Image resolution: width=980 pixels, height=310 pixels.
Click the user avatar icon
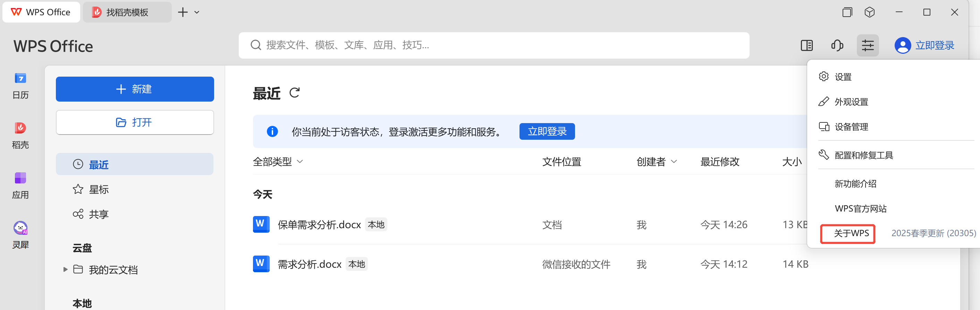point(902,46)
